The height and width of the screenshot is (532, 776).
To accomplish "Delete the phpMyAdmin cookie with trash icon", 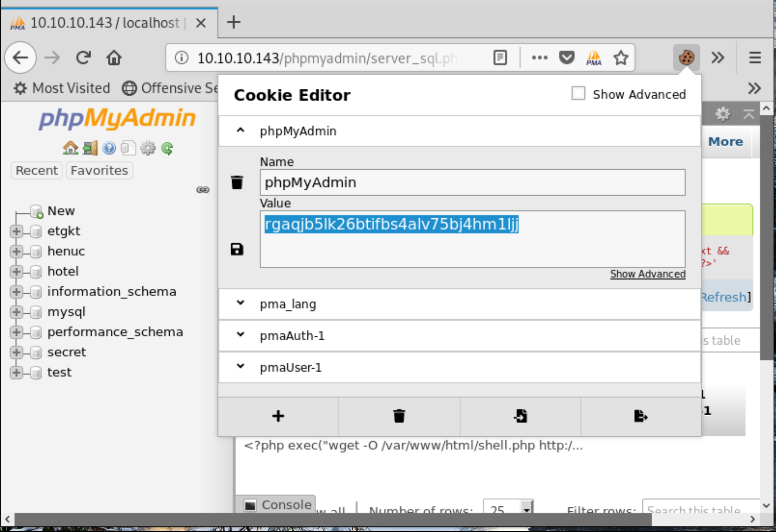I will pos(237,182).
